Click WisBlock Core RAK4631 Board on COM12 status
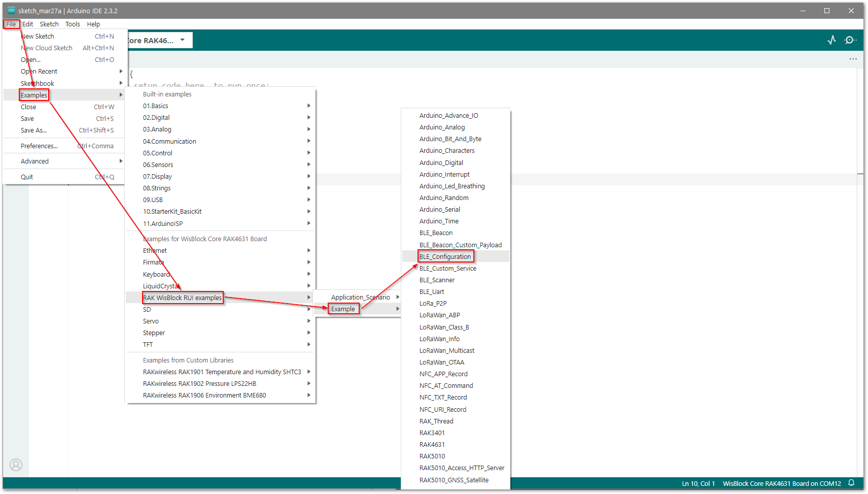The height and width of the screenshot is (494, 868). click(782, 483)
